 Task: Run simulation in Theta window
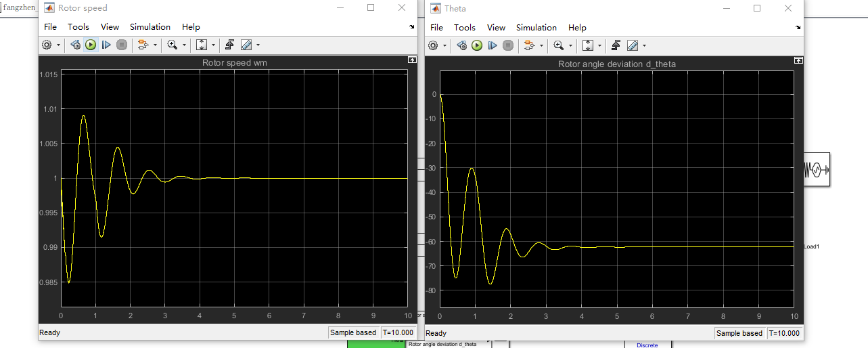click(477, 45)
